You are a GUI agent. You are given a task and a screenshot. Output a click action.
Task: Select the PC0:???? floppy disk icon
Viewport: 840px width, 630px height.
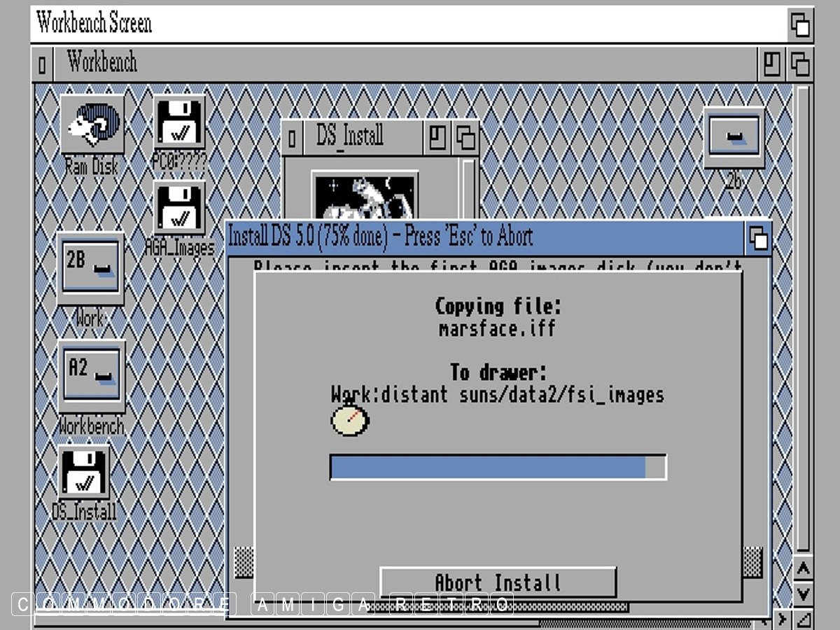(x=179, y=121)
